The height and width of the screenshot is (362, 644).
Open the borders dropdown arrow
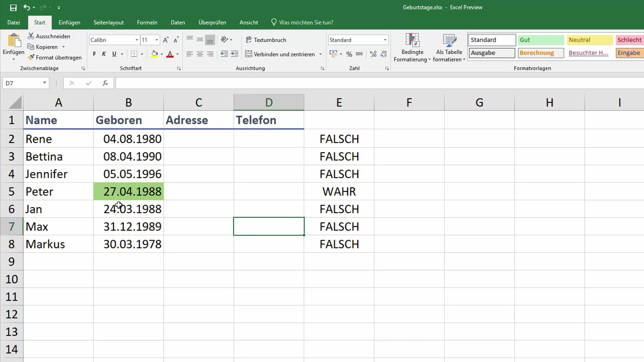pos(142,54)
